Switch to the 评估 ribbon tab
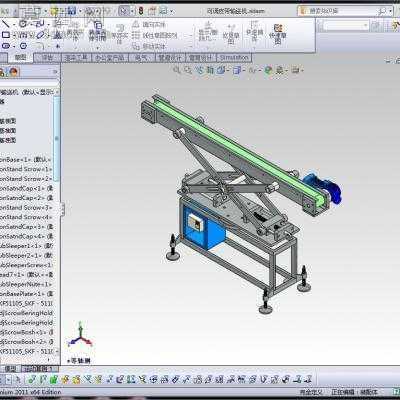The height and width of the screenshot is (400, 400). pyautogui.click(x=47, y=58)
